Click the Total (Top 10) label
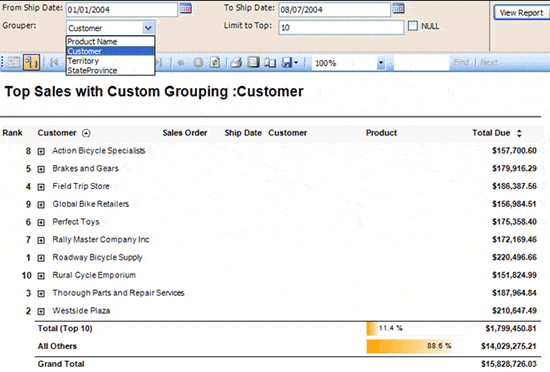Viewport: 550px width, 372px height. pyautogui.click(x=65, y=329)
